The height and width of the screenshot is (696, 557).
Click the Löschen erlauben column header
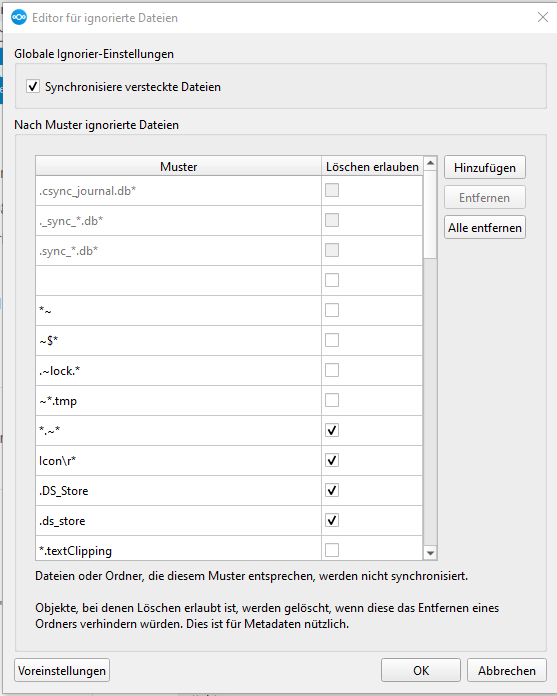pos(372,166)
